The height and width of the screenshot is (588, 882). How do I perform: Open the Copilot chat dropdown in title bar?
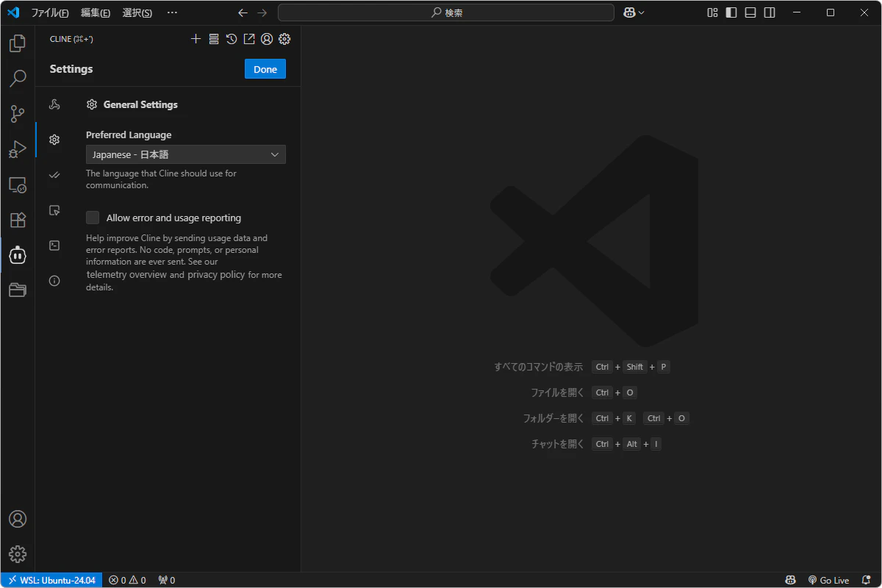coord(634,12)
